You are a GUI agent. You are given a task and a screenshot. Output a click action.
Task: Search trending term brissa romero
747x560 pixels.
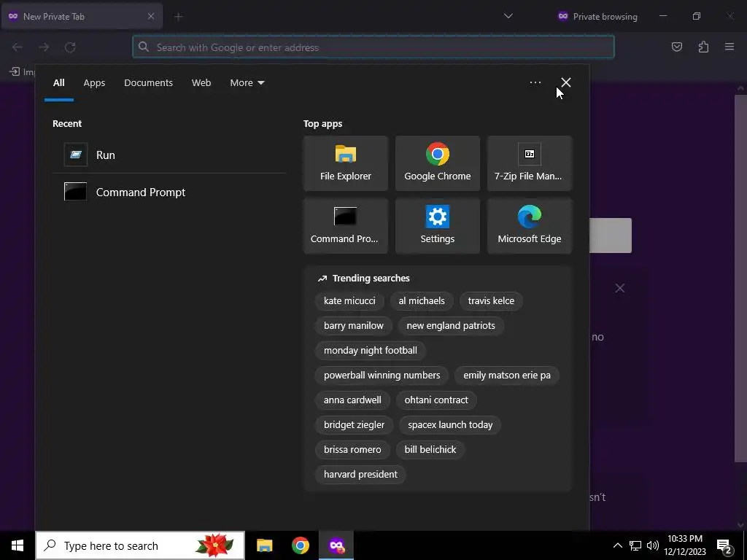pyautogui.click(x=352, y=449)
